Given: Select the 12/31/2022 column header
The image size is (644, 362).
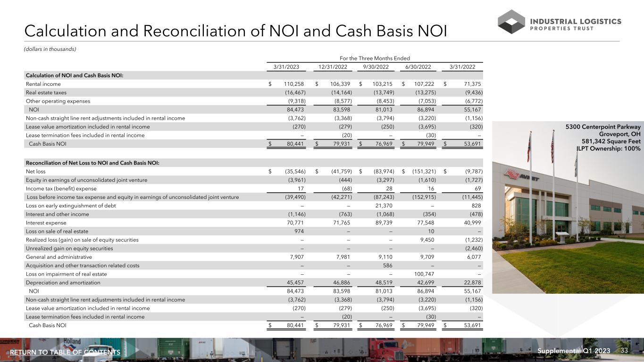Looking at the screenshot, I should coord(331,66).
